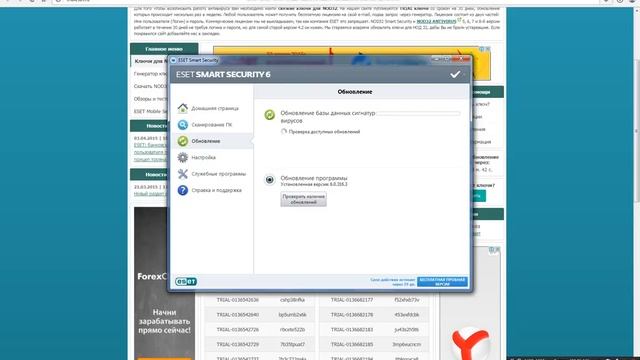Click the protection status checkmark icon
The height and width of the screenshot is (360, 640).
(x=455, y=74)
